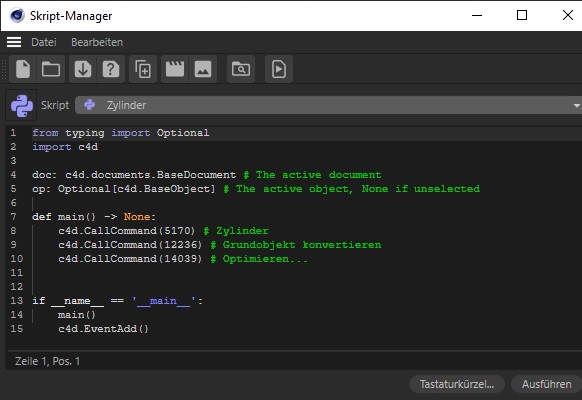
Task: Click the new script file icon
Action: (x=23, y=69)
